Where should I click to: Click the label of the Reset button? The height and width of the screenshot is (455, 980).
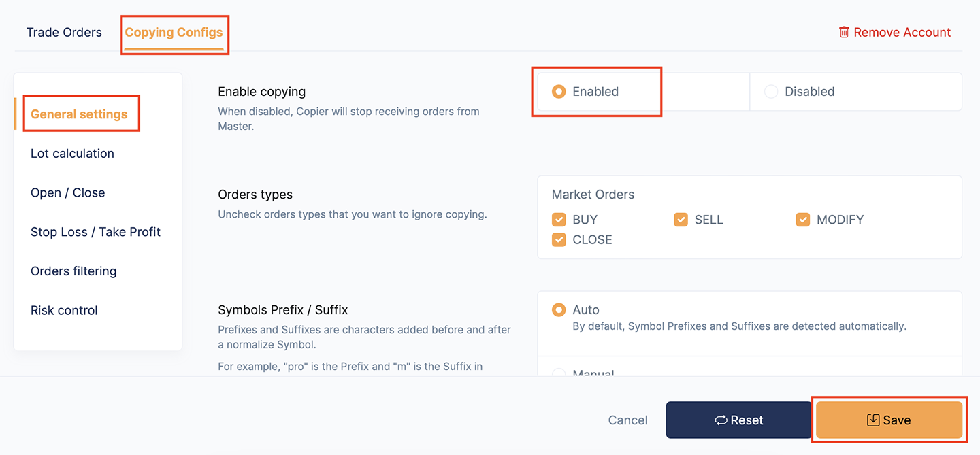[747, 420]
